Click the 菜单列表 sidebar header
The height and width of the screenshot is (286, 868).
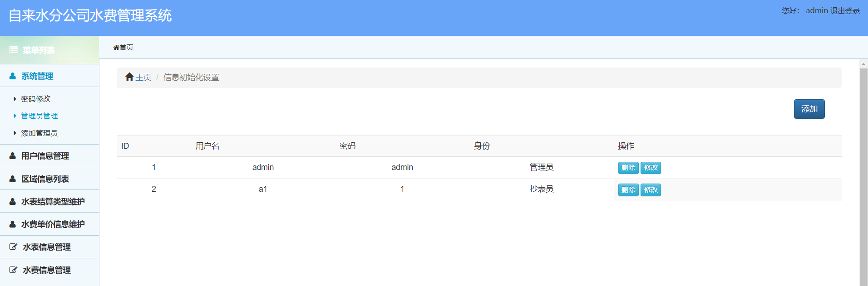coord(49,50)
